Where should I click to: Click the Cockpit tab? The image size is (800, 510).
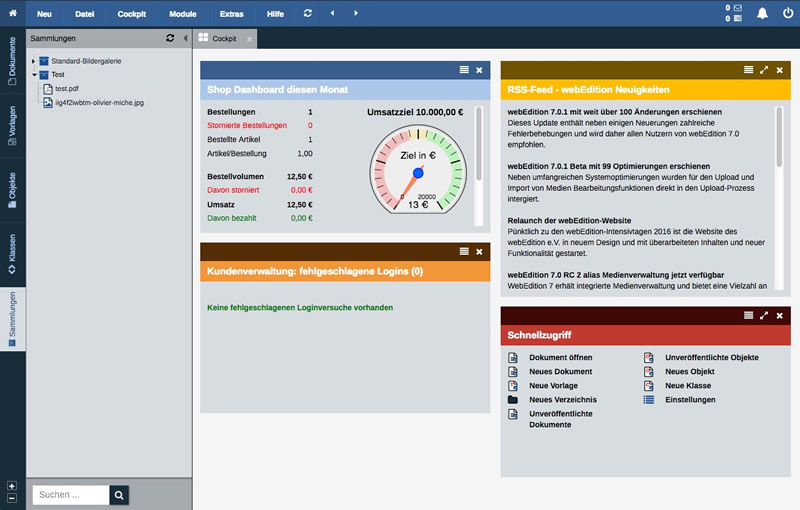[224, 39]
